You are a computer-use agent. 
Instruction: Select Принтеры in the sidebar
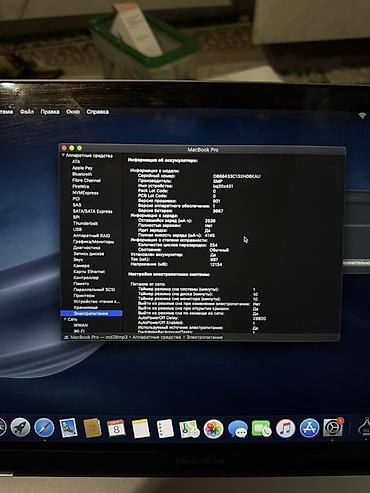pyautogui.click(x=84, y=296)
